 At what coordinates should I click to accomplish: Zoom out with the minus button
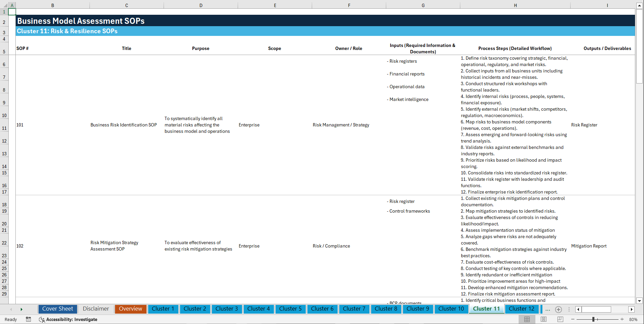(x=573, y=319)
